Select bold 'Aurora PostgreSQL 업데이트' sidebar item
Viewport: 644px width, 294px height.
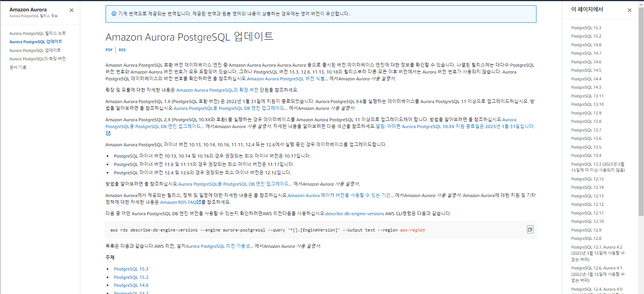click(x=36, y=42)
